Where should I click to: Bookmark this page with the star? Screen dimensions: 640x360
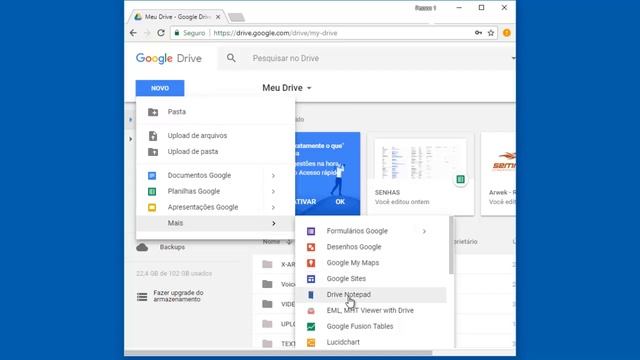click(x=491, y=33)
